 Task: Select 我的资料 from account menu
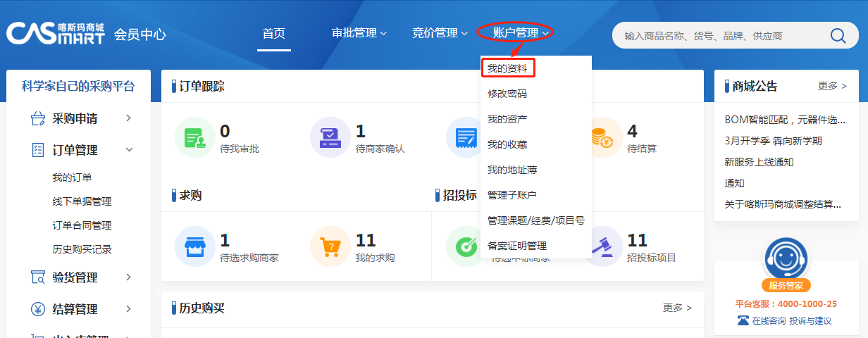click(x=507, y=68)
